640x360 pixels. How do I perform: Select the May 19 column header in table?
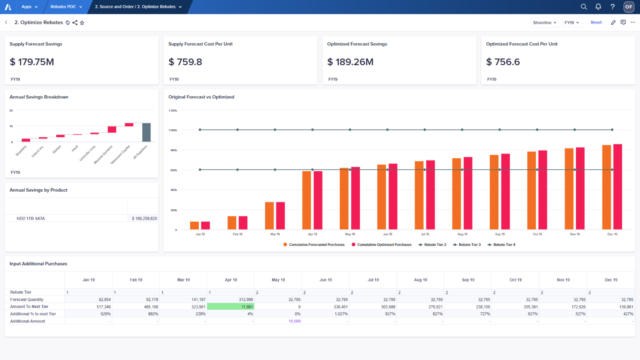pos(278,280)
